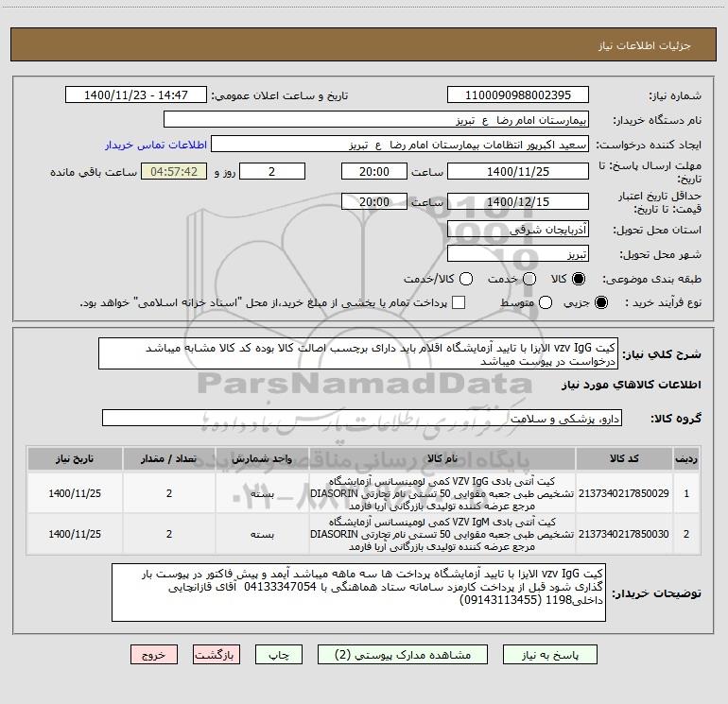Click the quantity 2 cell in row 1
The width and height of the screenshot is (728, 704).
(169, 493)
